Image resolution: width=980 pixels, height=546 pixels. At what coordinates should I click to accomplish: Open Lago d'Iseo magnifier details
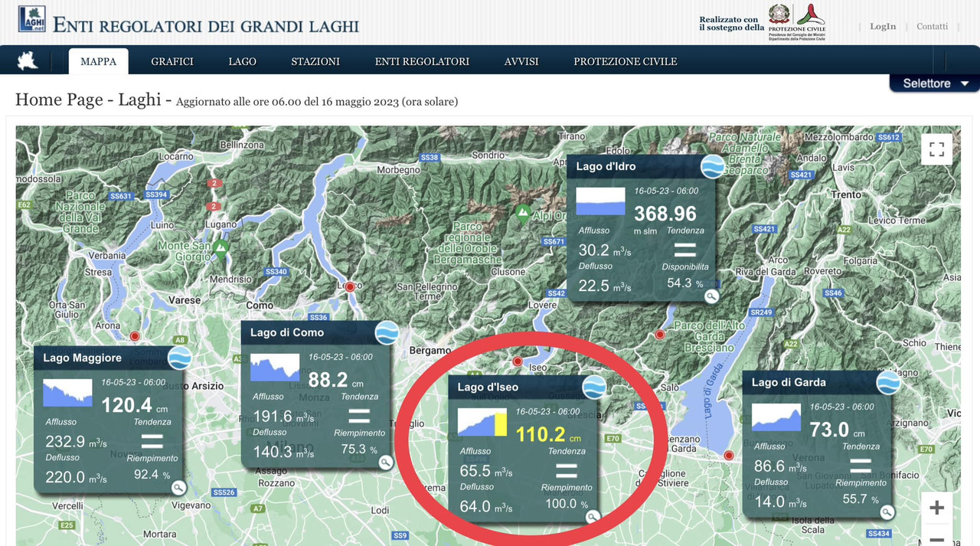pos(593,516)
